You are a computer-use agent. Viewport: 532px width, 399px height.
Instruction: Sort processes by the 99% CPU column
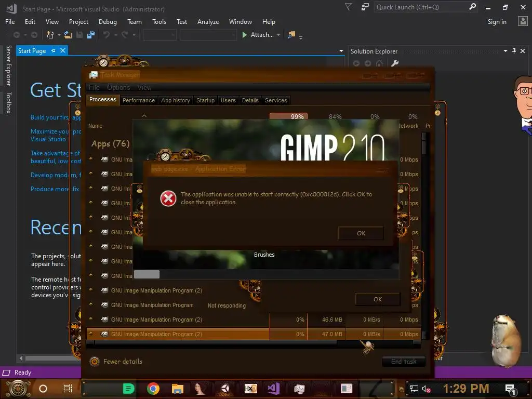pos(289,117)
